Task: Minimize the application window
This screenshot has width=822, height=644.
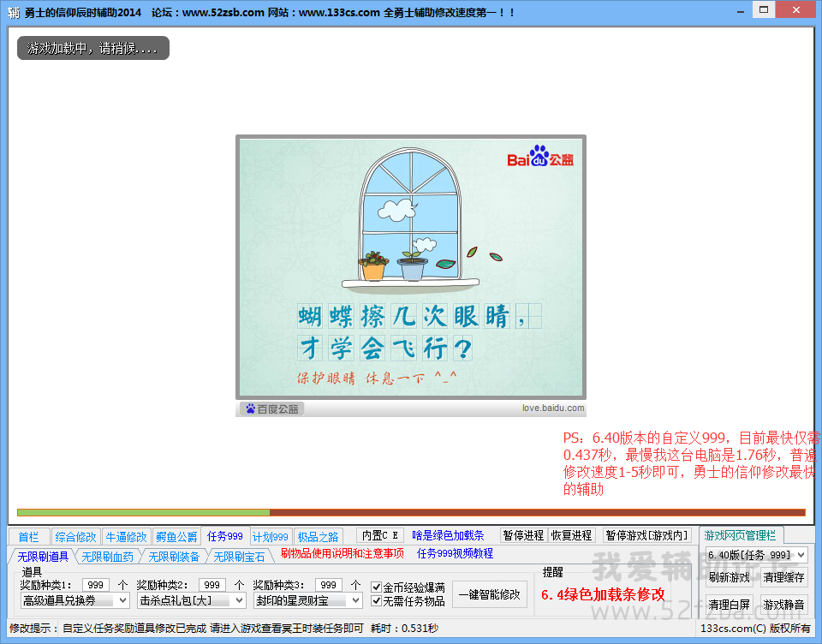Action: coord(740,11)
